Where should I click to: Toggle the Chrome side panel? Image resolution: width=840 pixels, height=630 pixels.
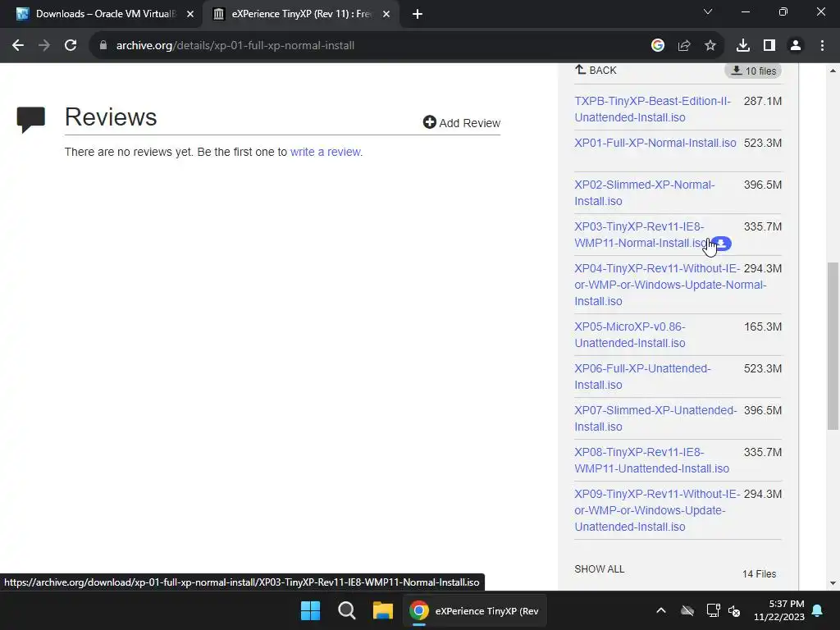click(769, 46)
